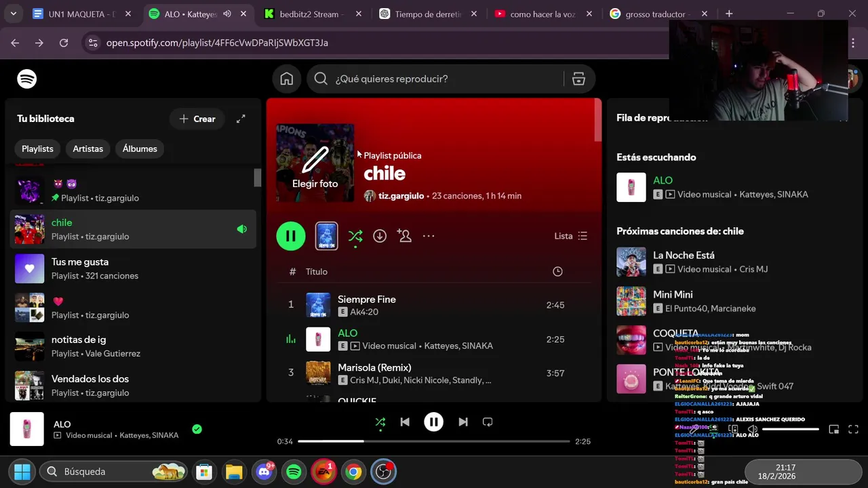Open Spotify from the taskbar

[x=294, y=472]
